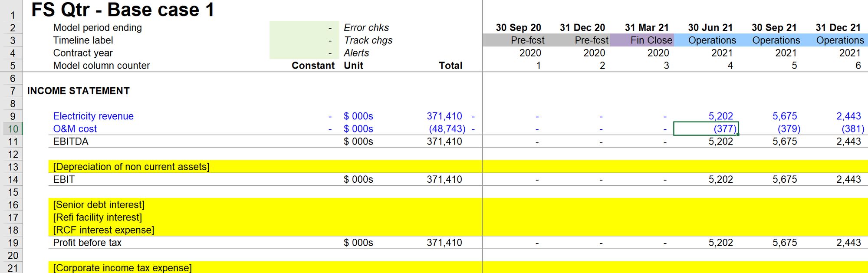This screenshot has width=868, height=273.
Task: Click the '30 Sep 21' date header
Action: (774, 28)
